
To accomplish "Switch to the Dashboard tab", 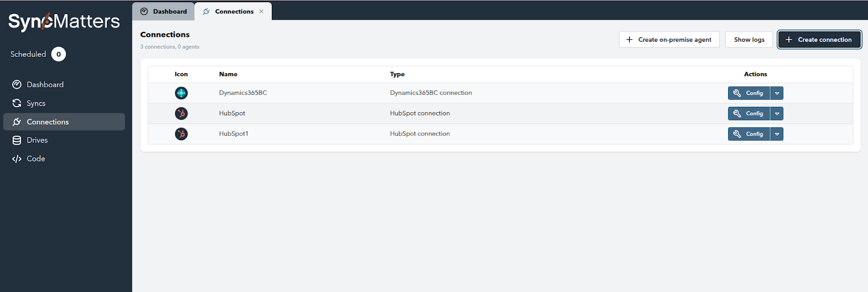I will pyautogui.click(x=164, y=11).
